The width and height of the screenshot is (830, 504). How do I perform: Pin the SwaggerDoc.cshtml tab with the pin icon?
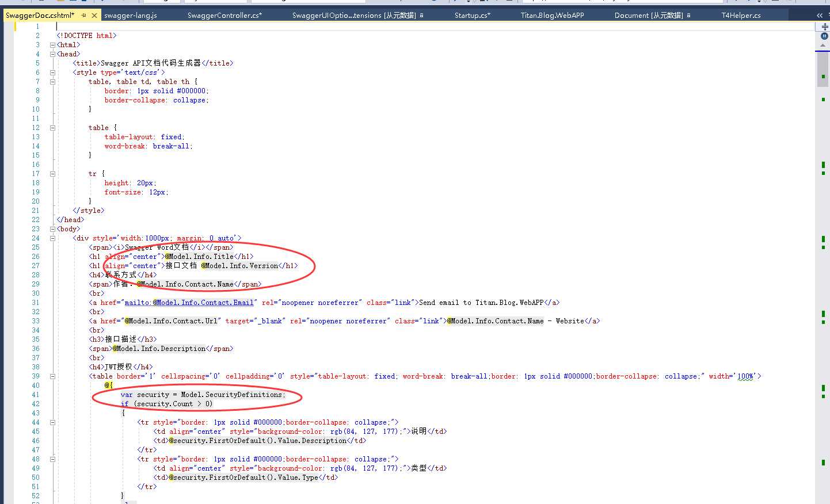pos(84,16)
